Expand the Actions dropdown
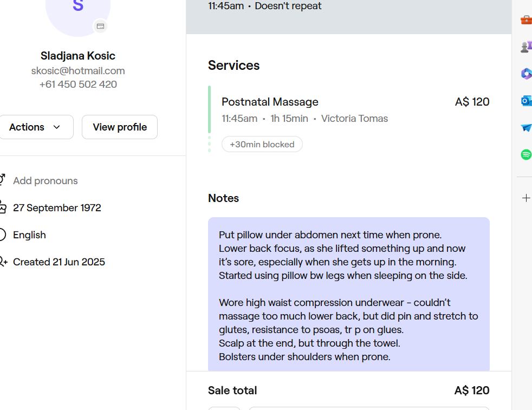Screen dimensions: 532x410 [35, 127]
